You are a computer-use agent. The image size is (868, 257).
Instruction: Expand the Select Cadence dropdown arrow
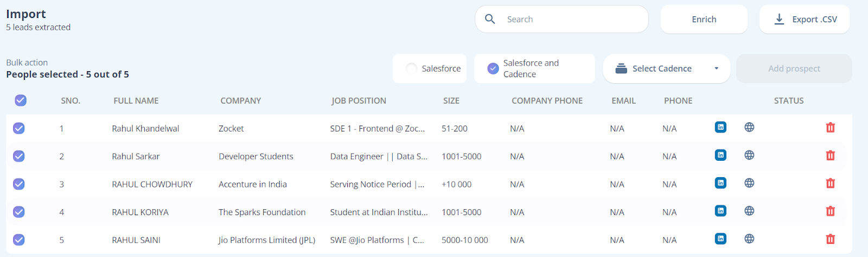click(x=716, y=68)
